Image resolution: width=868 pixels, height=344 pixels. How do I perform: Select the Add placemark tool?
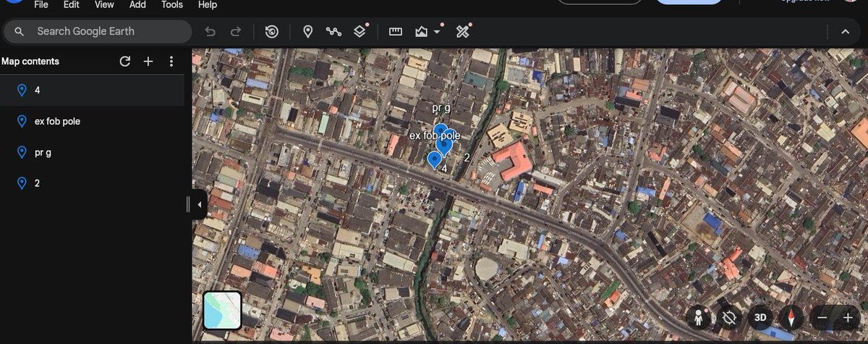click(307, 32)
